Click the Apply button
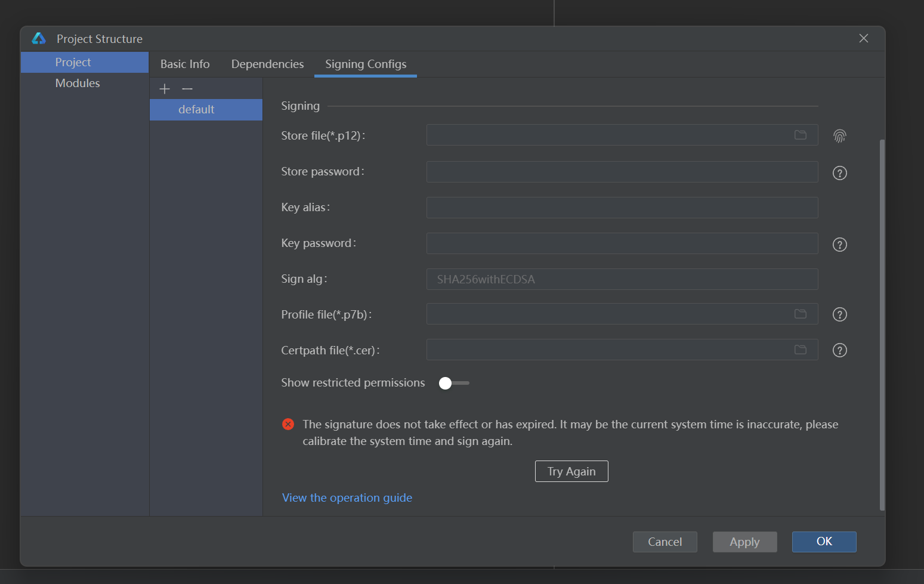Image resolution: width=924 pixels, height=584 pixels. pos(744,542)
